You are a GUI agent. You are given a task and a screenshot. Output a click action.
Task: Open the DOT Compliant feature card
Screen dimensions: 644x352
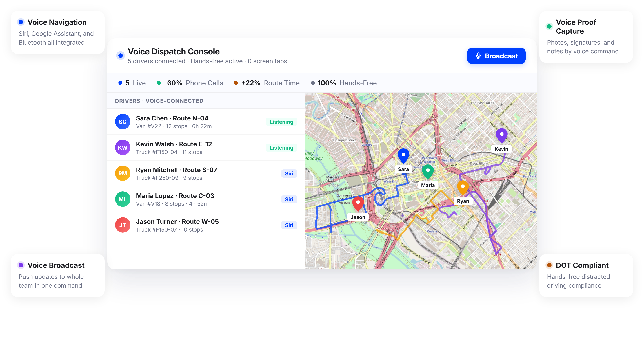click(x=586, y=275)
